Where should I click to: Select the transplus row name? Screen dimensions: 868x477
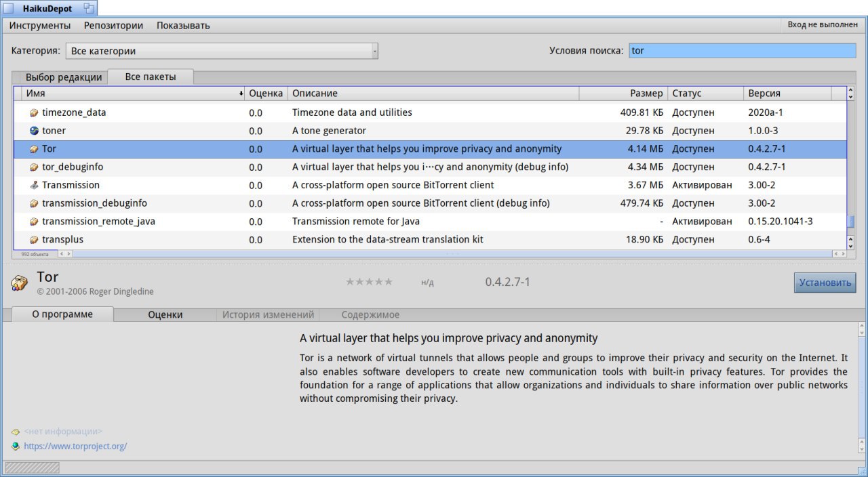tap(62, 240)
